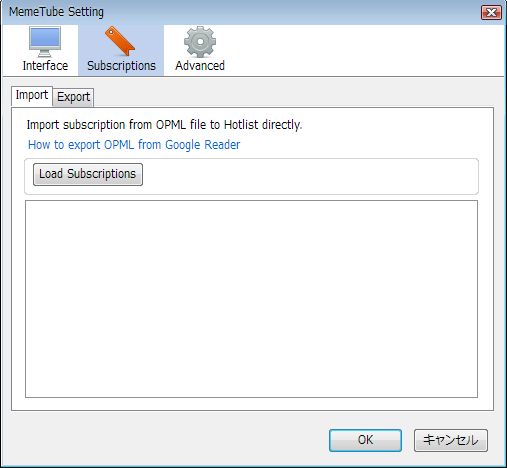This screenshot has width=507, height=468.
Task: Click the キャンセル cancel button
Action: tap(451, 440)
